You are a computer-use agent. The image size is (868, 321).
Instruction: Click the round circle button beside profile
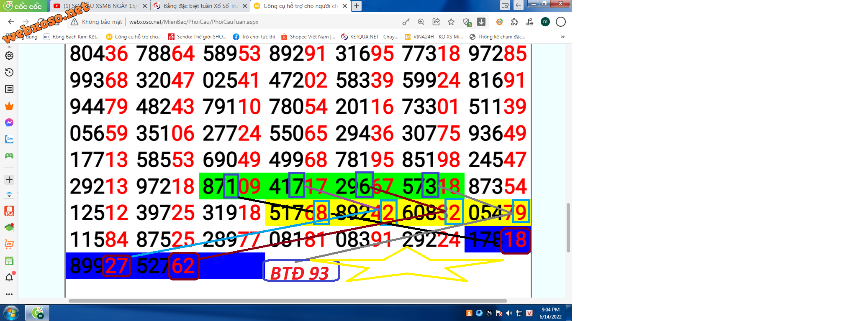tap(561, 22)
